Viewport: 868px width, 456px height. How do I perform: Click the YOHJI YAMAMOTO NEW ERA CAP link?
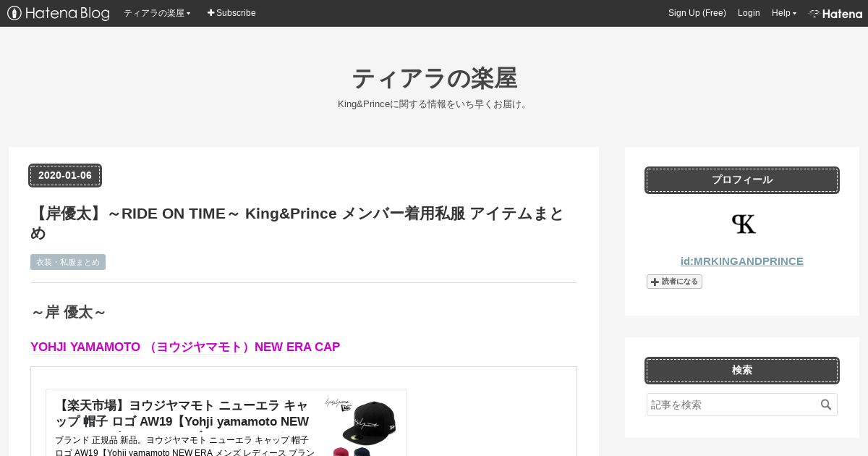185,347
